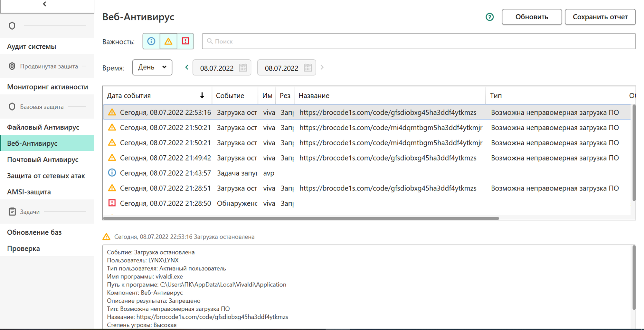Open Мониторинг активности section

pyautogui.click(x=47, y=87)
